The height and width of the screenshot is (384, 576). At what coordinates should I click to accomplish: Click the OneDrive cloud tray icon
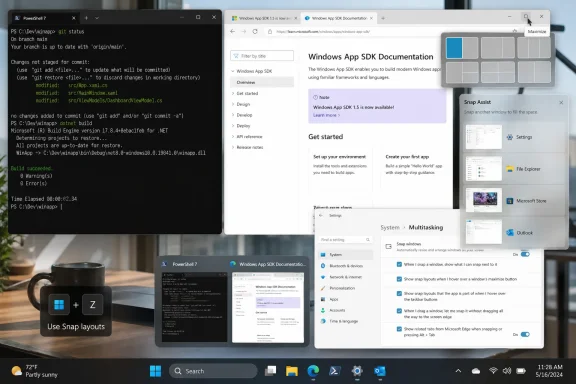[476, 371]
